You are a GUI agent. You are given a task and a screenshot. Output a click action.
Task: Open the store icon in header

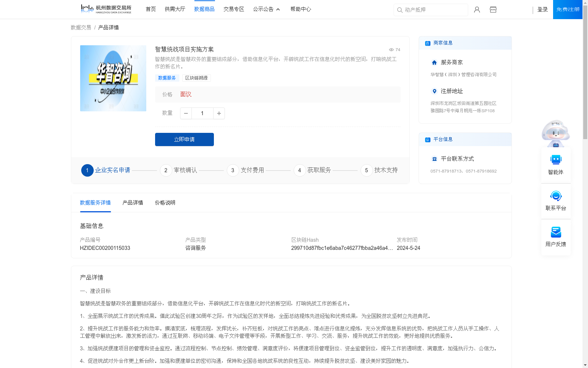[x=493, y=10]
